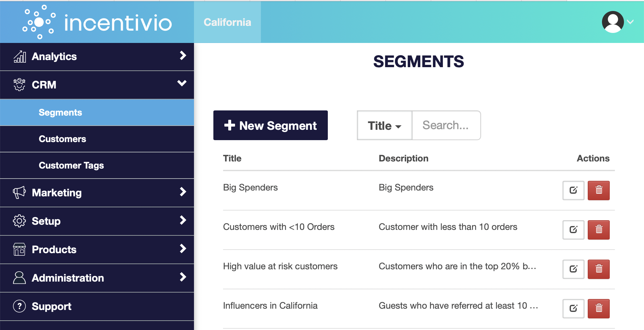
Task: Switch to the California location tab
Action: point(227,22)
